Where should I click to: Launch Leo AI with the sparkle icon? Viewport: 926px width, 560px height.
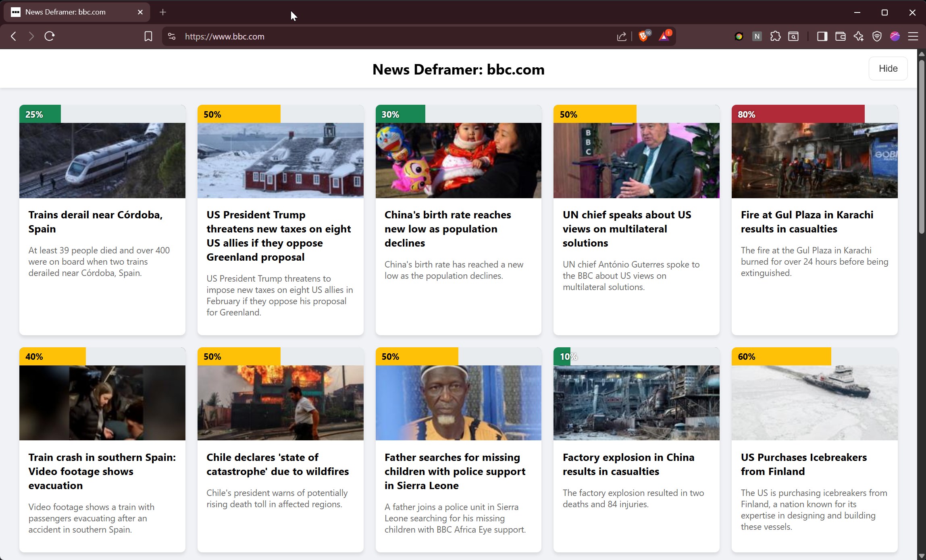(x=858, y=36)
